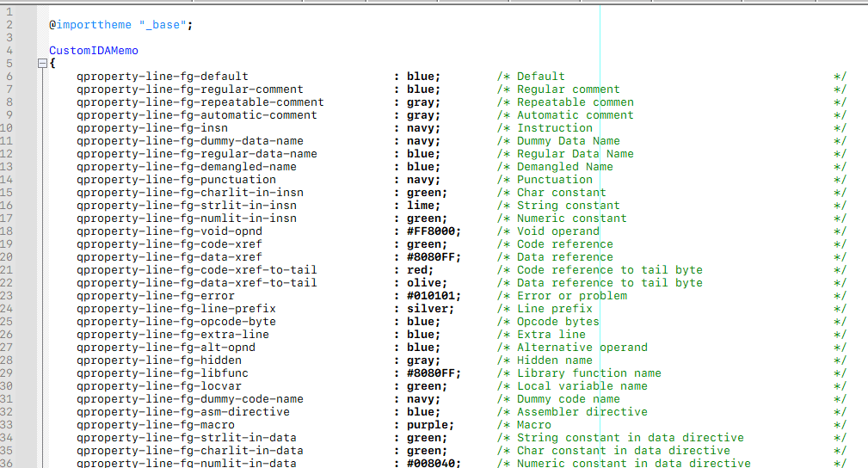Click 'qproperty-line-fg-strlit-in-insn' property name
This screenshot has width=868, height=468.
(187, 206)
